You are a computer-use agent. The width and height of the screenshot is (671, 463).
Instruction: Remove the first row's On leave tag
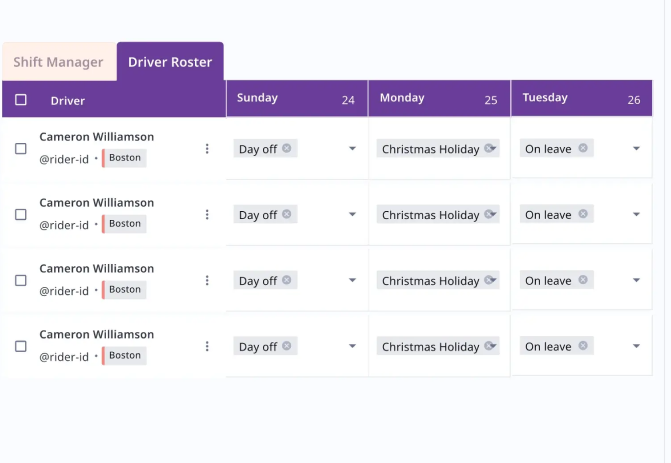[583, 148]
